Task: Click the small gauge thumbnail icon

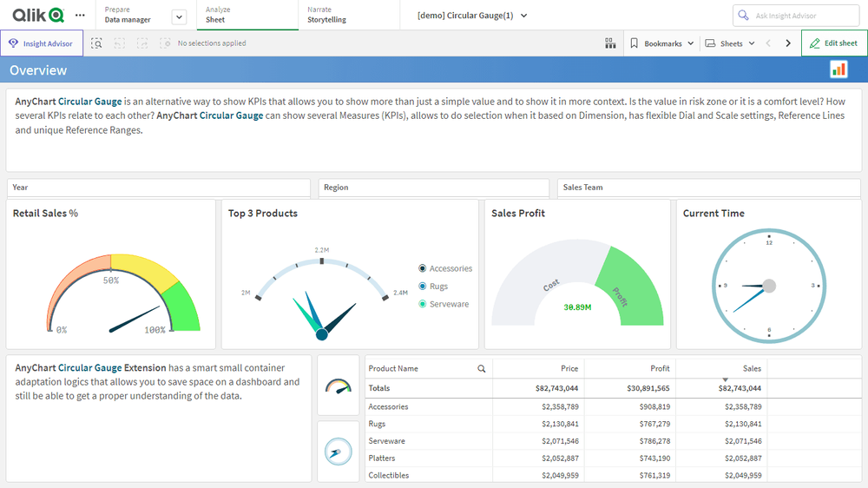Action: 338,385
